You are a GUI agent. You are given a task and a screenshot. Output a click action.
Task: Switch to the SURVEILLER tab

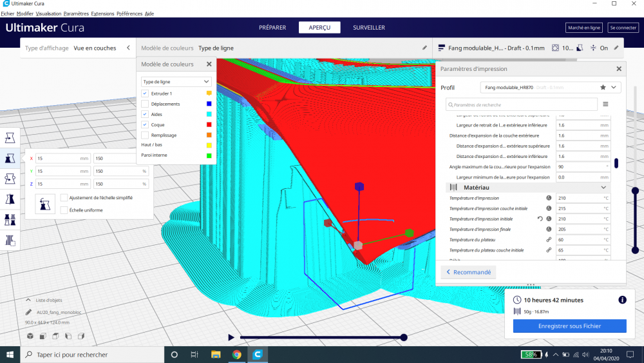pos(369,28)
